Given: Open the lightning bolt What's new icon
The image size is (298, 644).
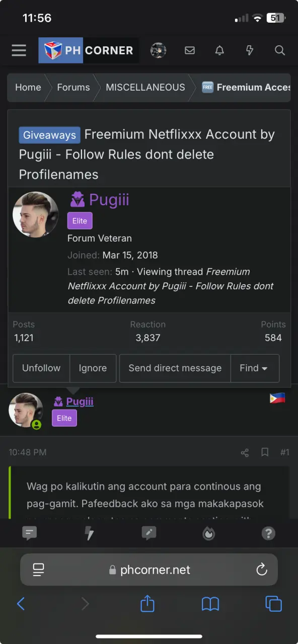Looking at the screenshot, I should point(250,50).
